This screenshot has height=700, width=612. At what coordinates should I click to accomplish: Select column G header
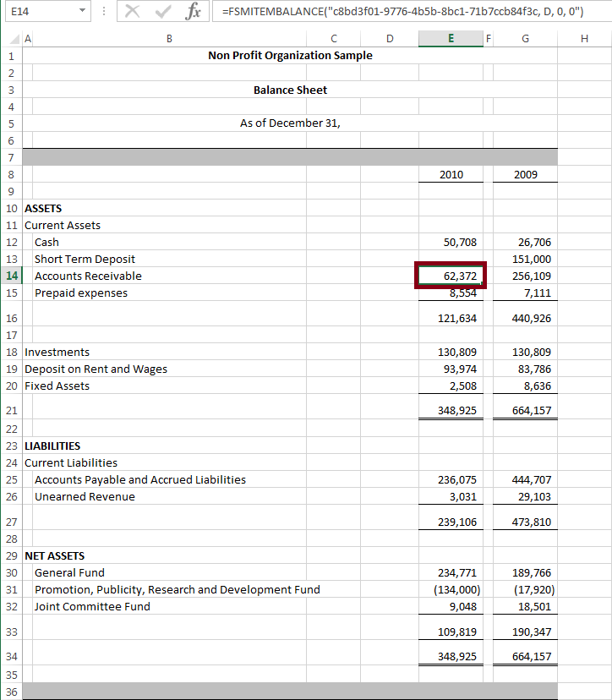[x=526, y=38]
